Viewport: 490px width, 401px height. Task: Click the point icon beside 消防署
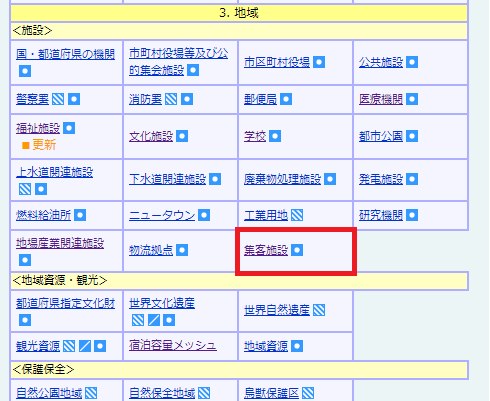click(187, 99)
